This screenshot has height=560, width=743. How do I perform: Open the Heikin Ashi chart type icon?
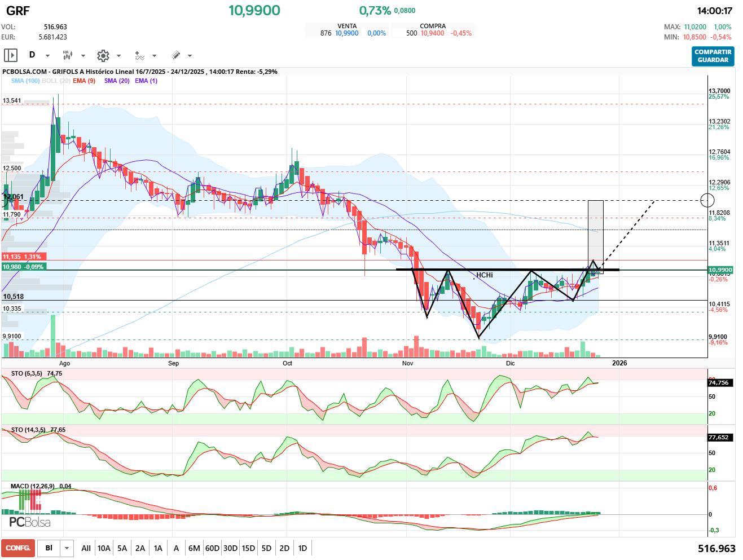68,55
